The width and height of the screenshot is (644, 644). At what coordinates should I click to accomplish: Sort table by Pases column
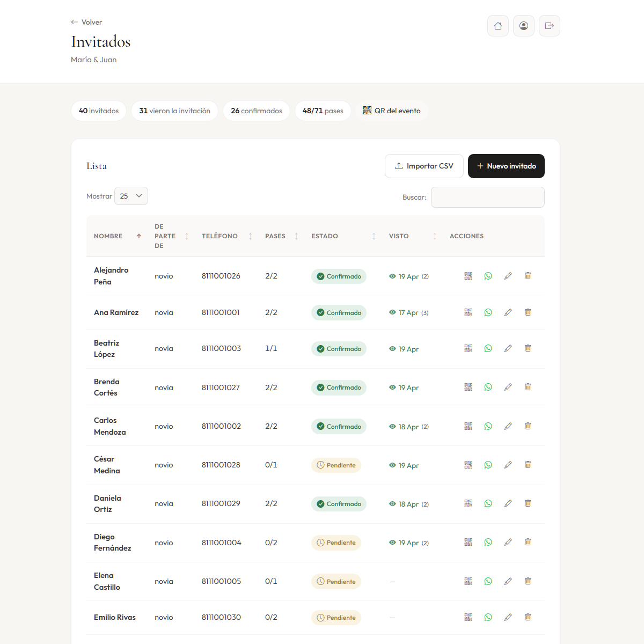(x=281, y=236)
